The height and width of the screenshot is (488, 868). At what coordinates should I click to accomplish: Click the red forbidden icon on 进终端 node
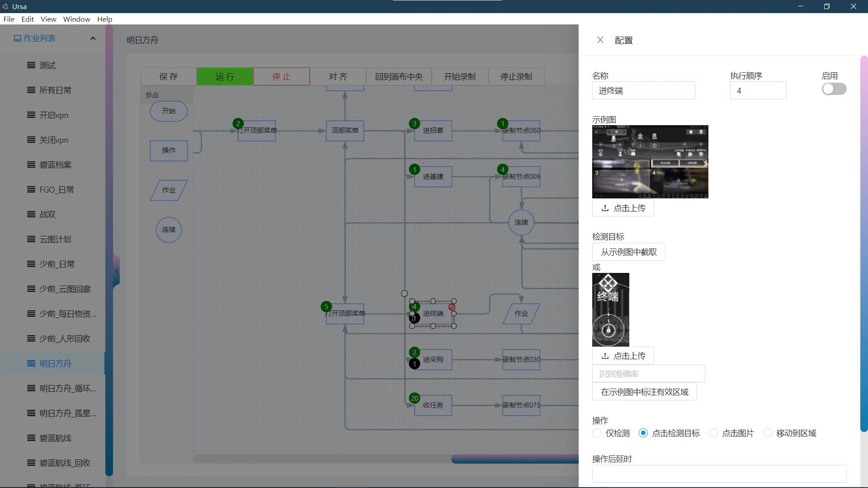tap(451, 307)
